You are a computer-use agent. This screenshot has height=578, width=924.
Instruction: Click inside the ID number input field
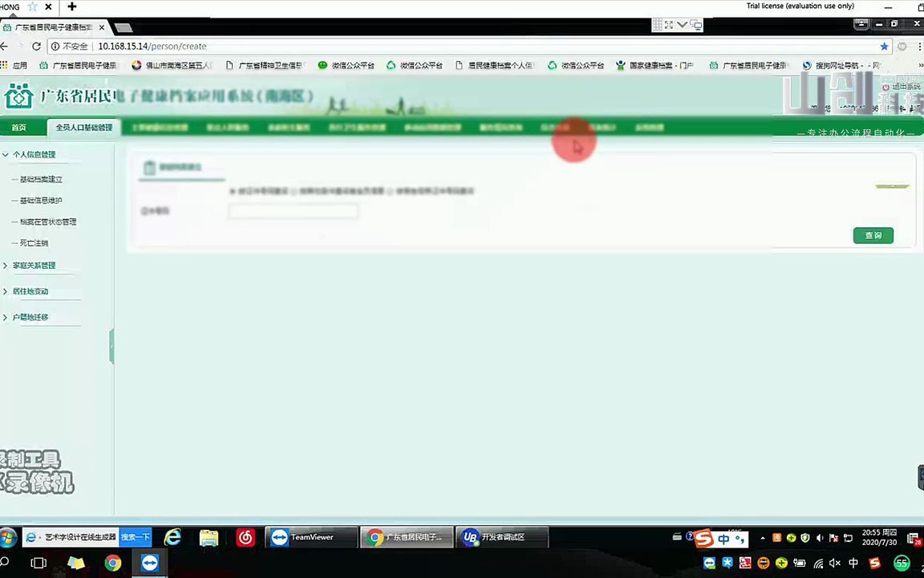(293, 211)
